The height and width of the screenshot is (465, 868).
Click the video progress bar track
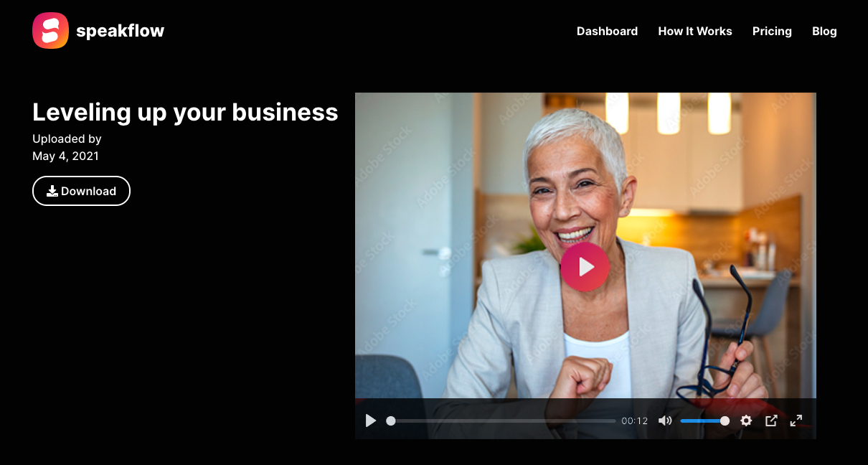pyautogui.click(x=503, y=421)
